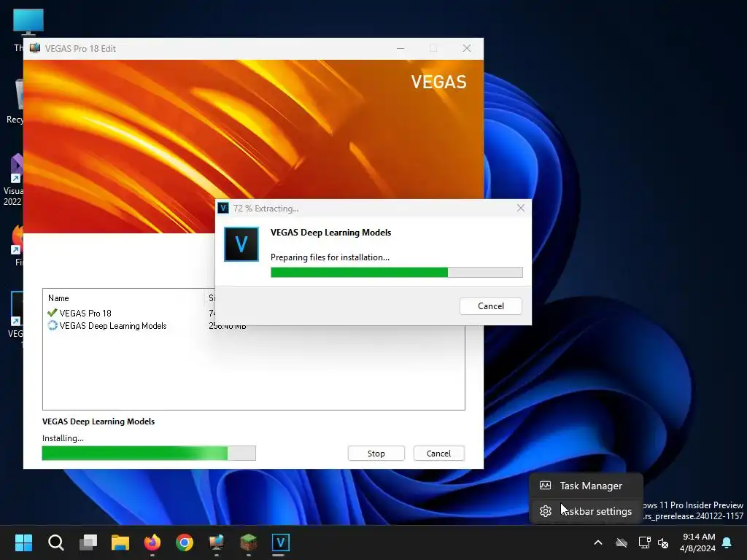
Task: Click the Installing progress bar
Action: [x=149, y=453]
